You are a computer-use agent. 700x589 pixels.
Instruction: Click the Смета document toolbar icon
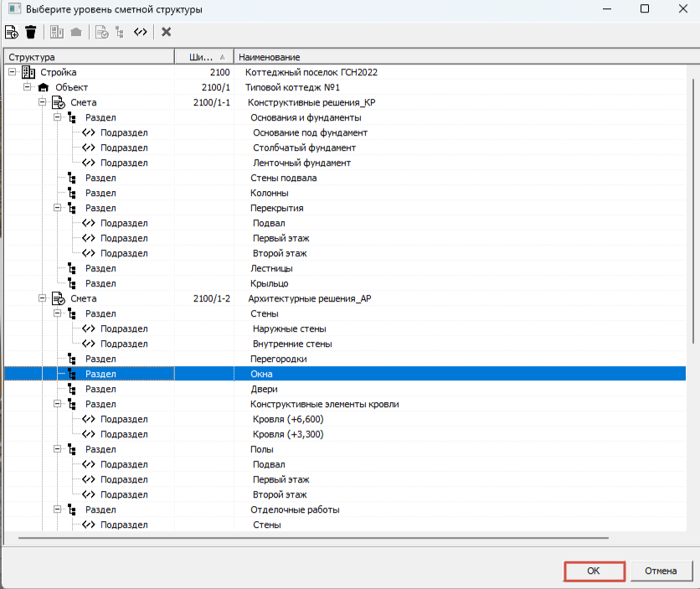coord(102,32)
